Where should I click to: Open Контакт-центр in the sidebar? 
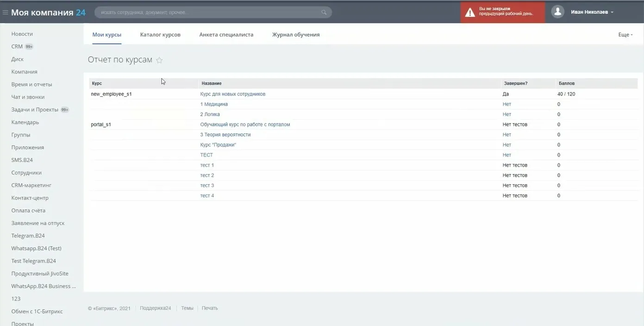point(30,198)
